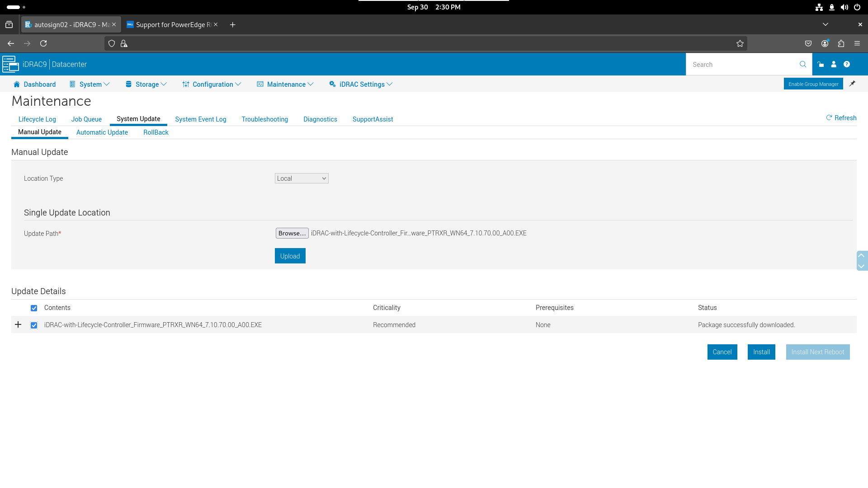868x488 pixels.
Task: Open the Troubleshooting tab
Action: pos(265,119)
